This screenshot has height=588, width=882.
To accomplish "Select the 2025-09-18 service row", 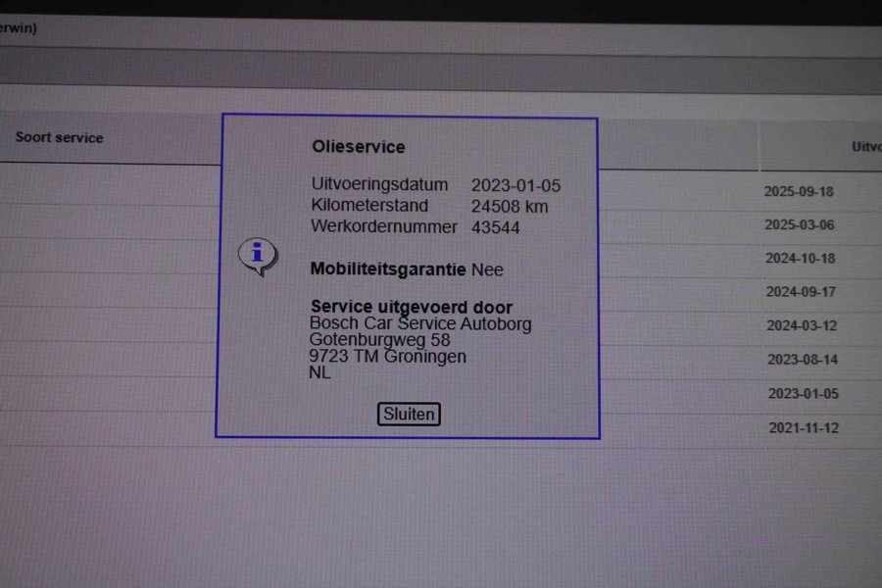I will click(x=799, y=192).
